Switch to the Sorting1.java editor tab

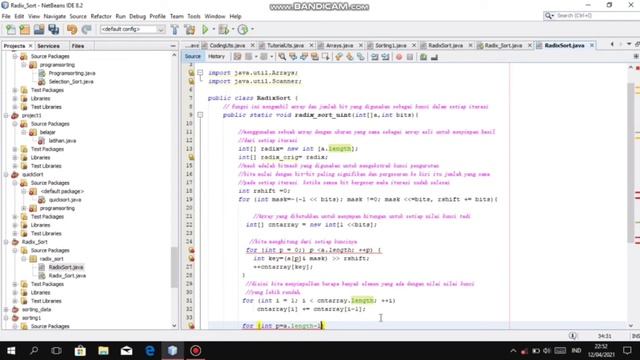pyautogui.click(x=390, y=45)
